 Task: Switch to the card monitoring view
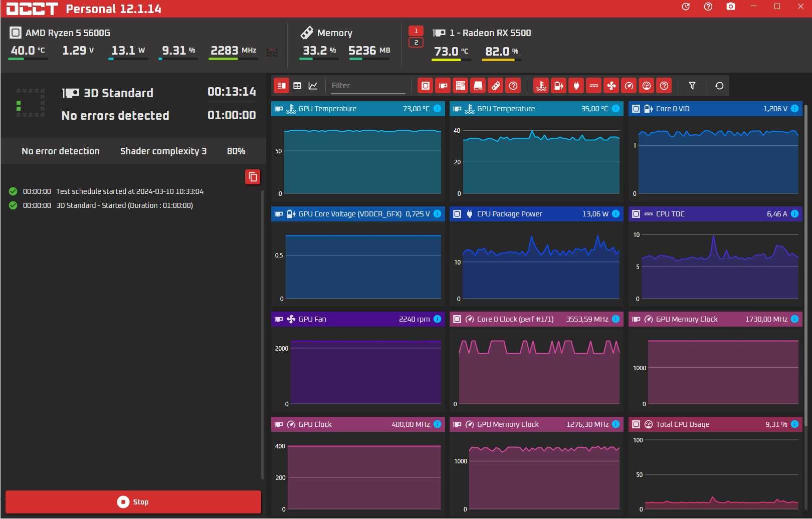(282, 86)
